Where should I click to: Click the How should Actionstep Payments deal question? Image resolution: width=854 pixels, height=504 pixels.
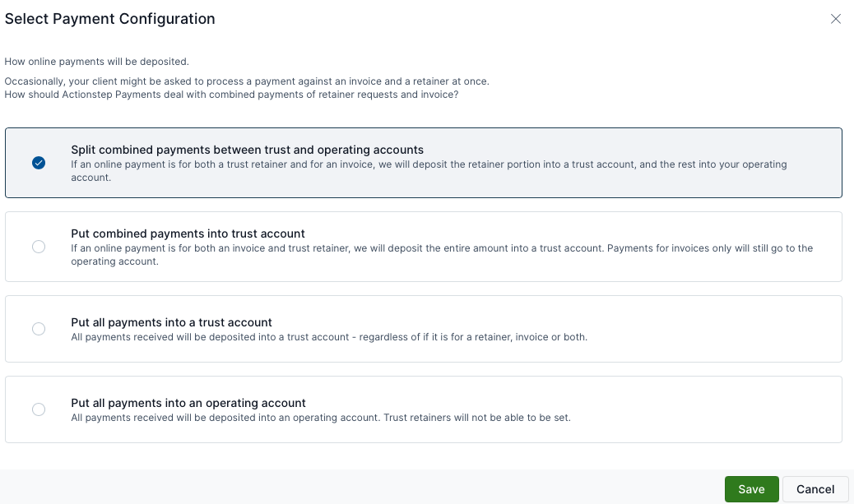(x=231, y=95)
